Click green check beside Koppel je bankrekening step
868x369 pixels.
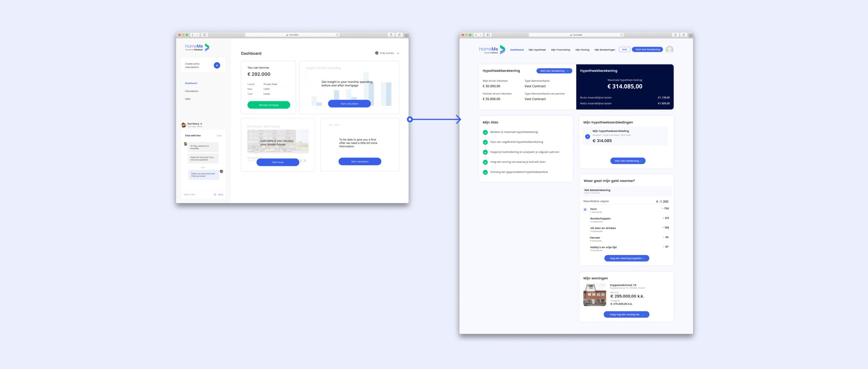[x=485, y=152]
